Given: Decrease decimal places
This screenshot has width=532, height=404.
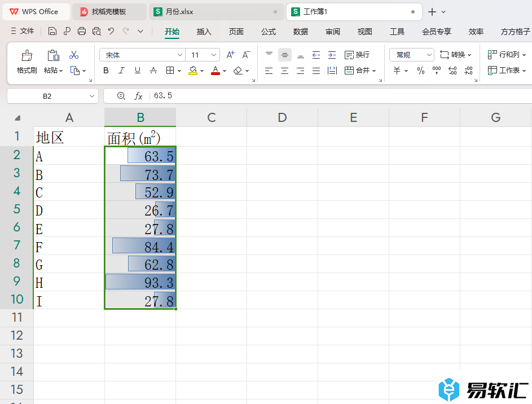Looking at the screenshot, I should pyautogui.click(x=469, y=71).
